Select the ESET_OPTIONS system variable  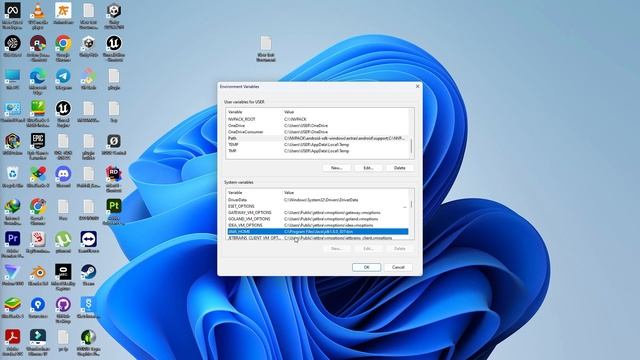pyautogui.click(x=317, y=206)
